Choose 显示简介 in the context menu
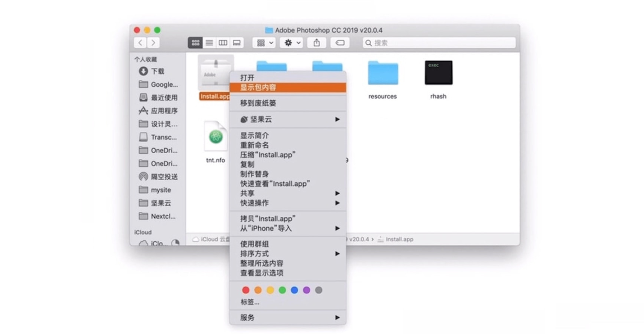 pos(255,136)
